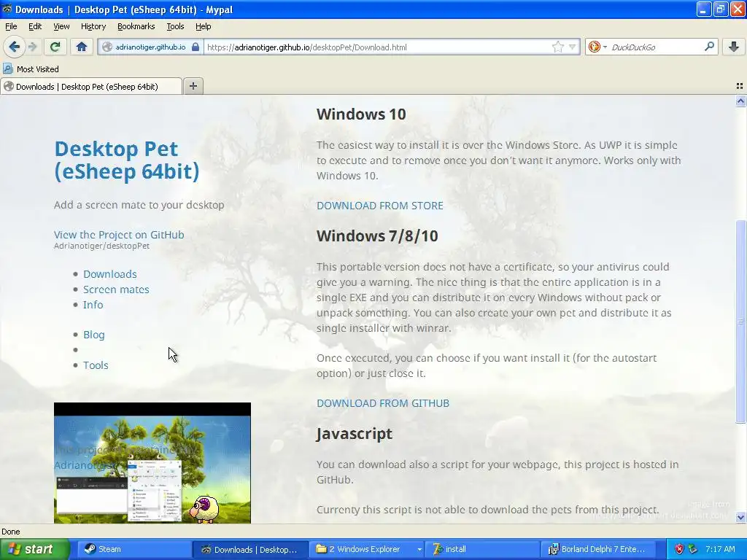Open the URL history dropdown arrow
Viewport: 747px width, 560px height.
pyautogui.click(x=572, y=47)
